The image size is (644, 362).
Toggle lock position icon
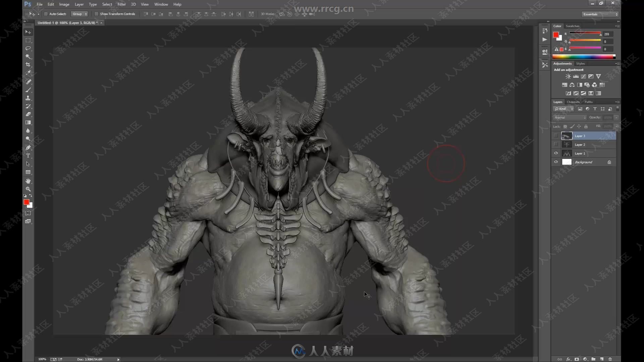tap(579, 126)
